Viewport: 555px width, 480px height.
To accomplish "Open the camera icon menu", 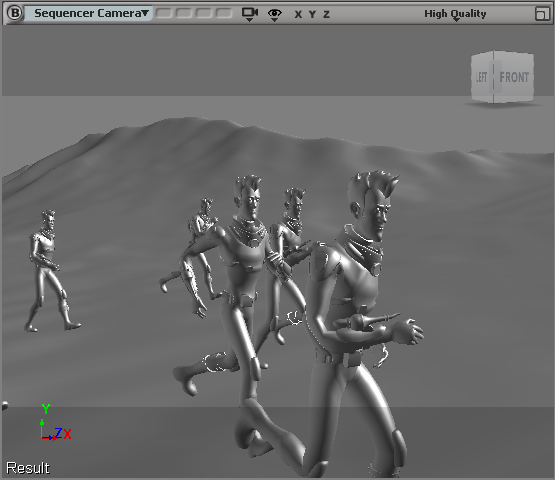I will click(250, 14).
